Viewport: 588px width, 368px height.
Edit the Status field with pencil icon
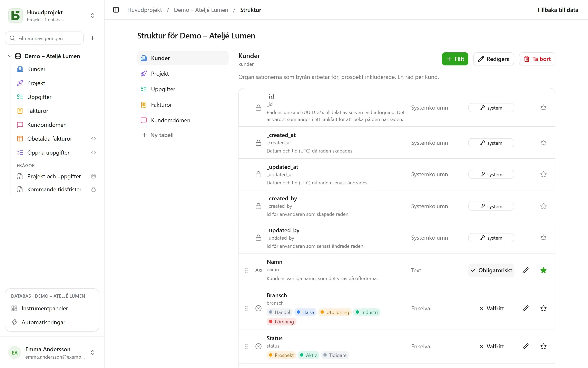coord(525,346)
